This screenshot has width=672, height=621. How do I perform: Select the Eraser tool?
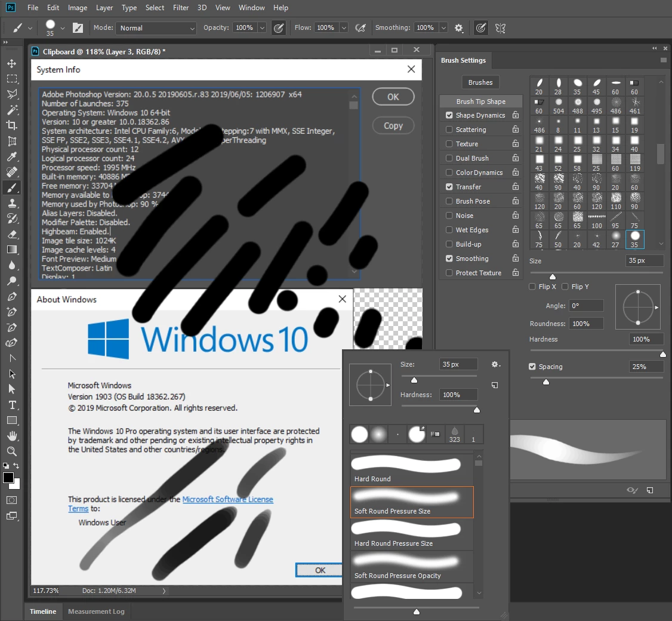pos(12,234)
